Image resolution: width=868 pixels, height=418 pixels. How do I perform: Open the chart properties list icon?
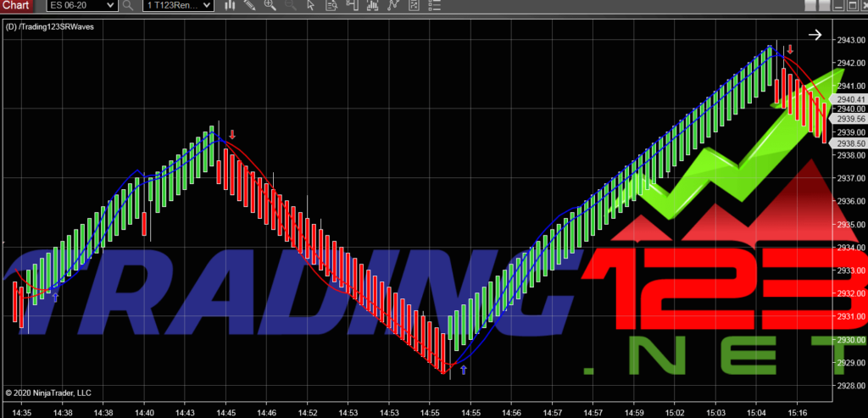tap(434, 6)
